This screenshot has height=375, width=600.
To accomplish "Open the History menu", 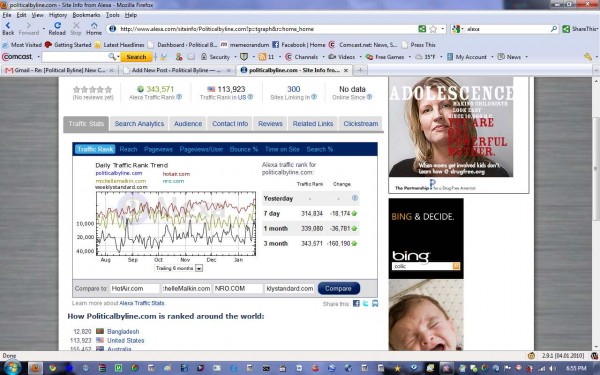I will click(x=58, y=15).
